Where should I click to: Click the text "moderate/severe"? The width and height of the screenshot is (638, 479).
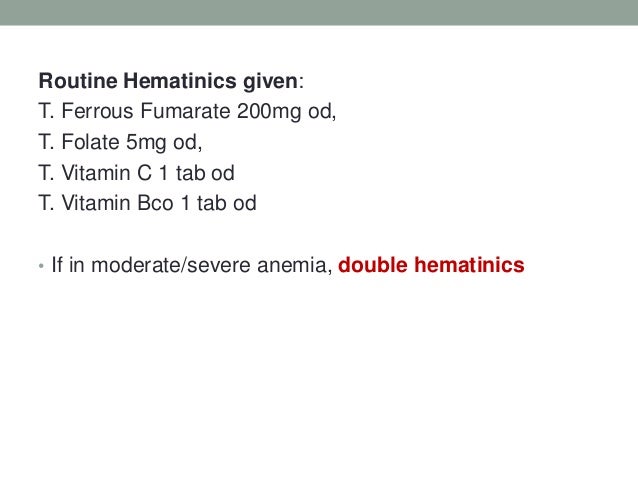point(170,265)
